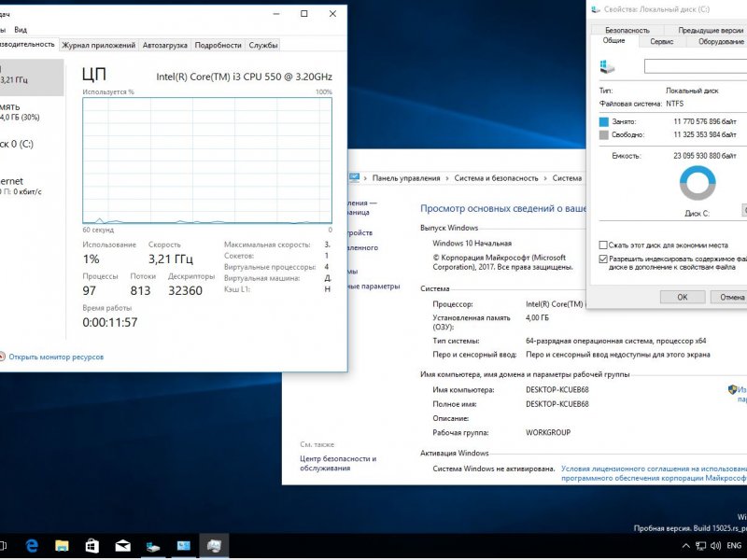Image resolution: width=747 pixels, height=560 pixels.
Task: Select the Службы tab
Action: pyautogui.click(x=263, y=45)
